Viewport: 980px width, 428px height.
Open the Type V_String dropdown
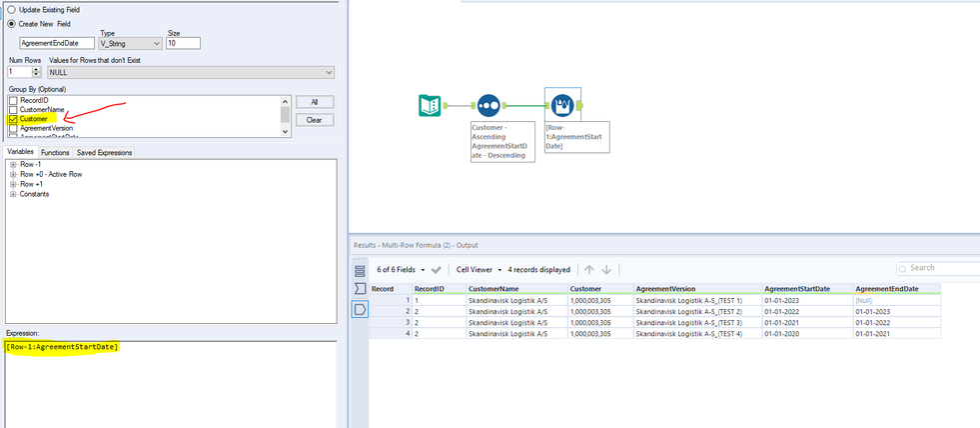click(x=131, y=43)
